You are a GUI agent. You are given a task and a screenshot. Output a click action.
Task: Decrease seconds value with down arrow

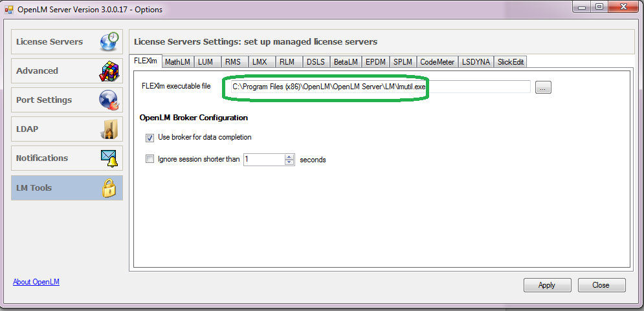289,162
